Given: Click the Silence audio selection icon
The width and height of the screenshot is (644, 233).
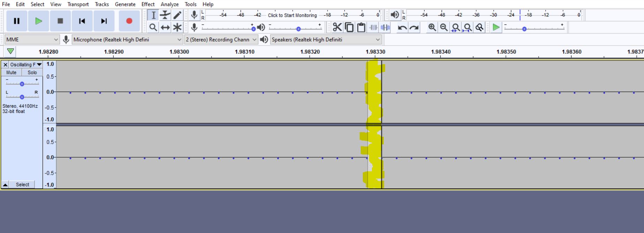Looking at the screenshot, I should point(385,27).
